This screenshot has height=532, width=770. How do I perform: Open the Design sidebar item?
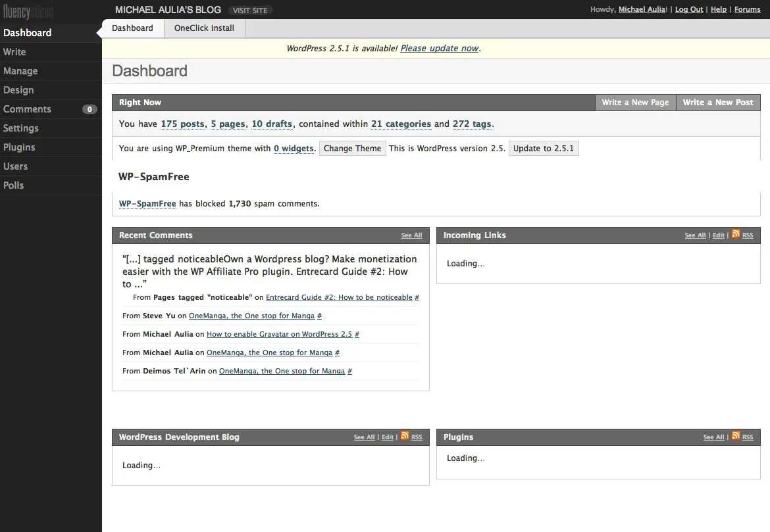pyautogui.click(x=51, y=90)
